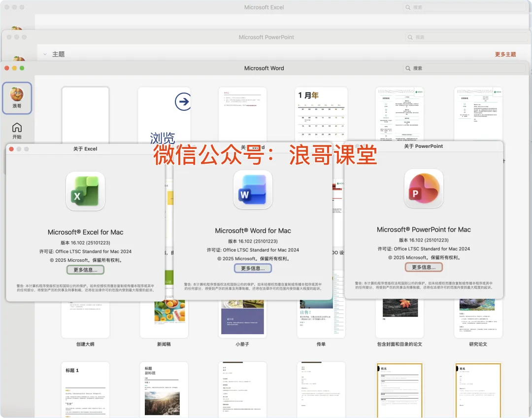Click the Word search field
This screenshot has height=418, width=532.
(x=464, y=68)
